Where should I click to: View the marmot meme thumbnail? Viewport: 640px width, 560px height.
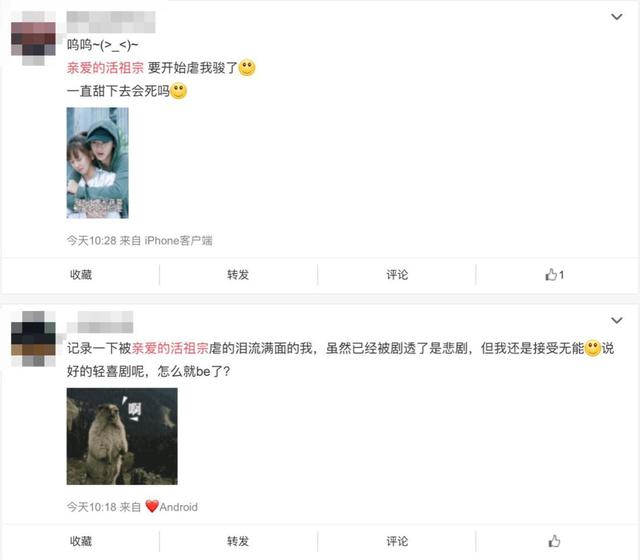click(122, 436)
